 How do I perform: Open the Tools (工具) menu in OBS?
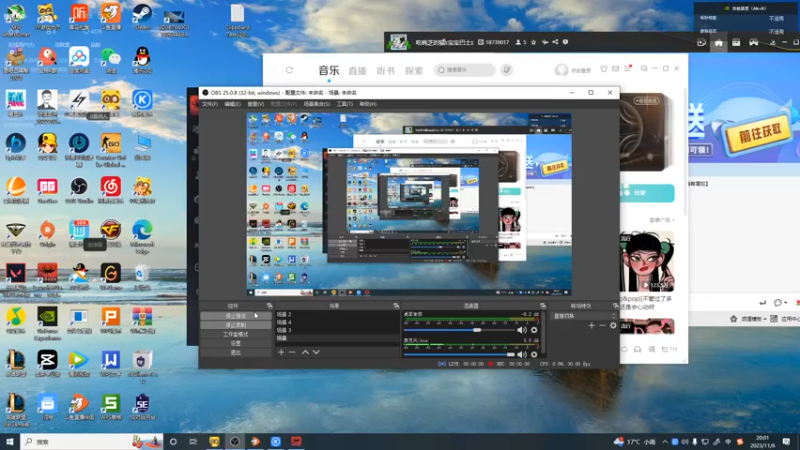(344, 104)
